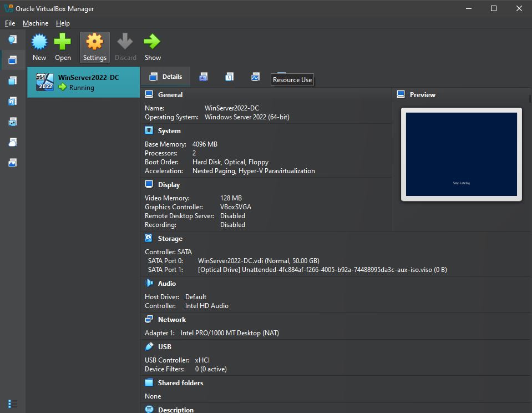Image resolution: width=532 pixels, height=413 pixels.
Task: Click the green Show arrow icon
Action: pos(153,42)
